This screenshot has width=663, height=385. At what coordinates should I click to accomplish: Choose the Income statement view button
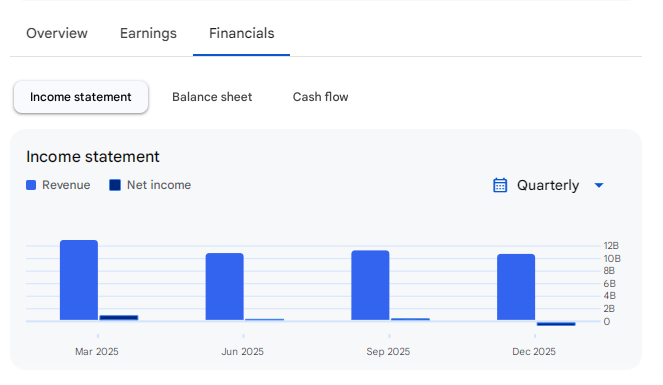pos(81,97)
